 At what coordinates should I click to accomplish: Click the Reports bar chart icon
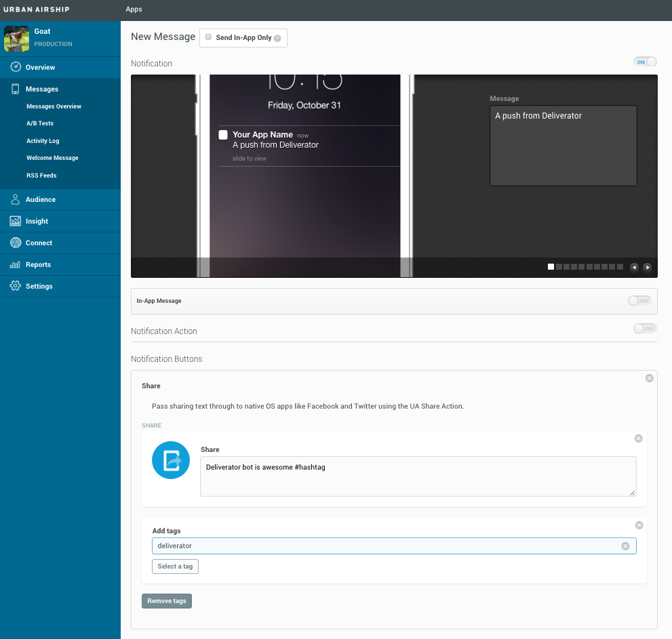pos(15,264)
